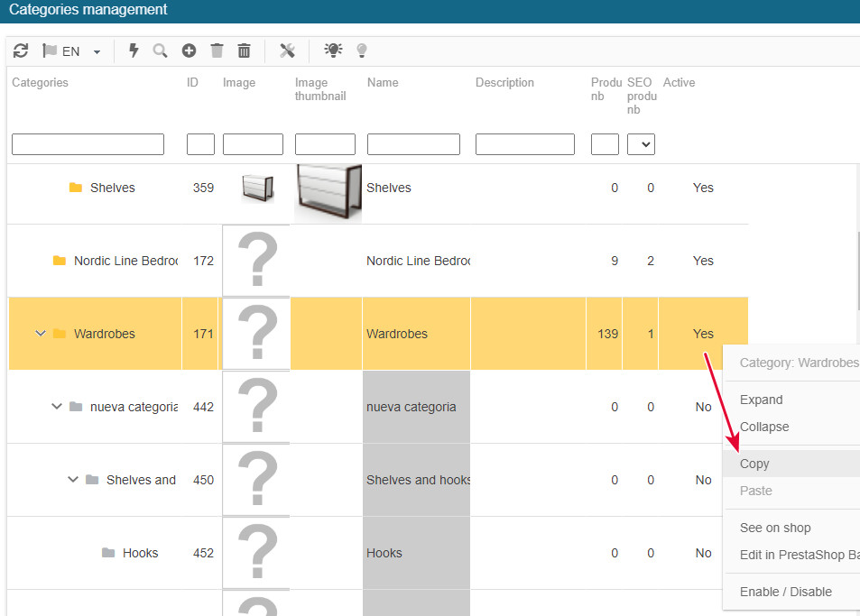Collapse the Shelves and hooks tree node

tap(73, 480)
